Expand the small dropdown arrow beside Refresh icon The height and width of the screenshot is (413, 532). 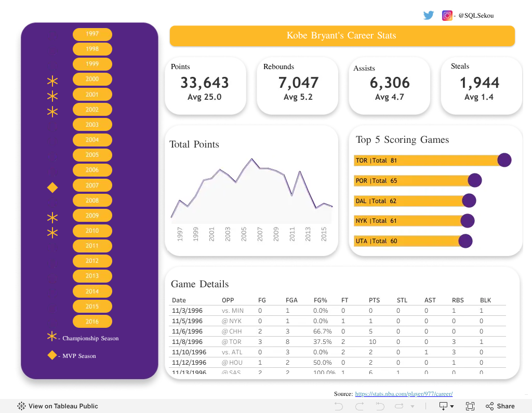[x=412, y=406]
